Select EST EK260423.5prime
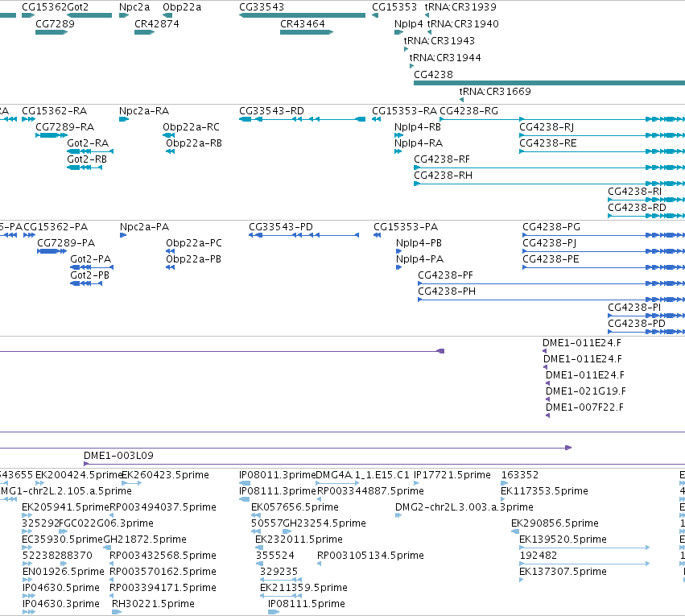 [165, 475]
